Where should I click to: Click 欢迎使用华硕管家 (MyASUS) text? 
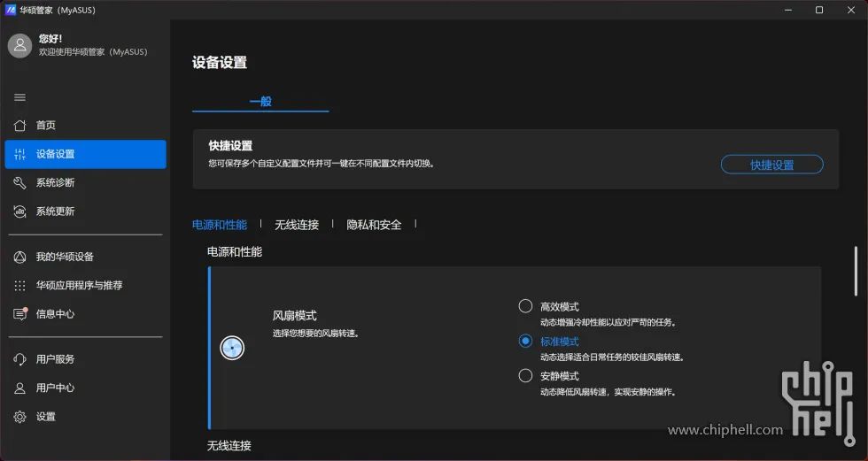tap(93, 52)
